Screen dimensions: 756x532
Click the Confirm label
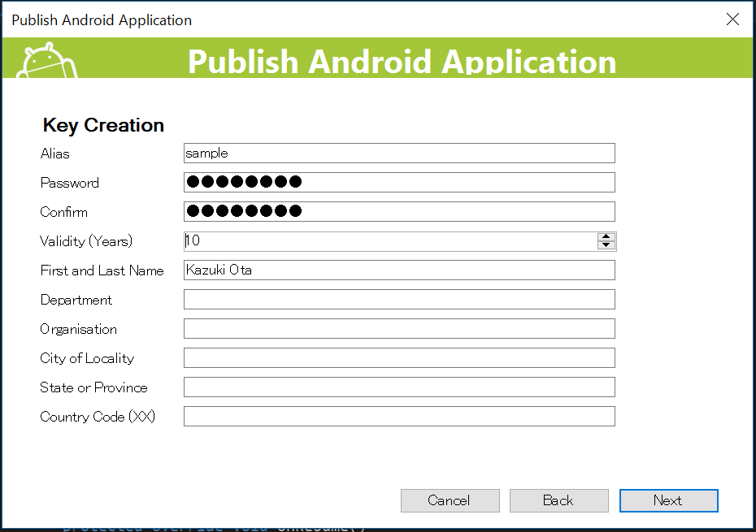pos(64,212)
